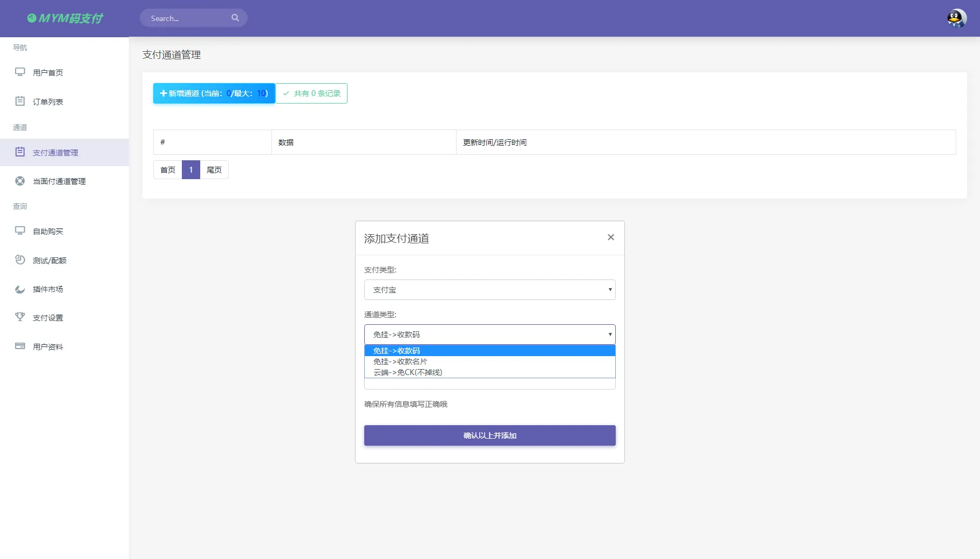Open 测试/配额 from the sidebar
The height and width of the screenshot is (559, 980).
pos(49,260)
